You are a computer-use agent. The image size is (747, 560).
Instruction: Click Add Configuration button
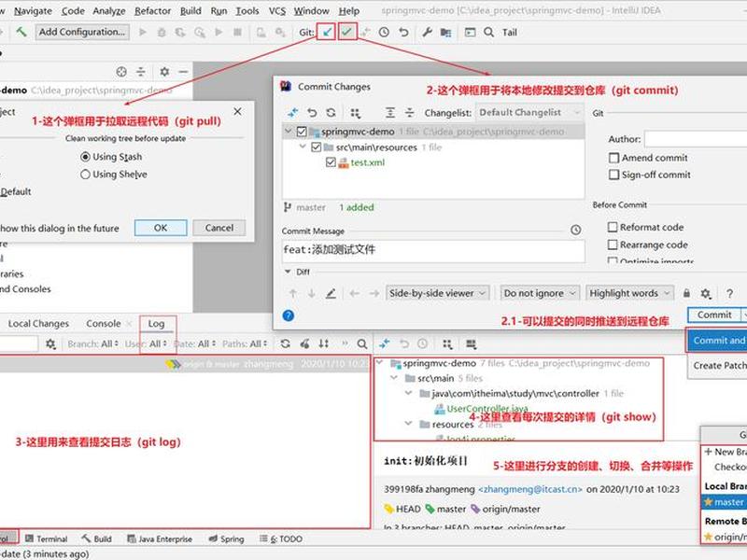[82, 32]
